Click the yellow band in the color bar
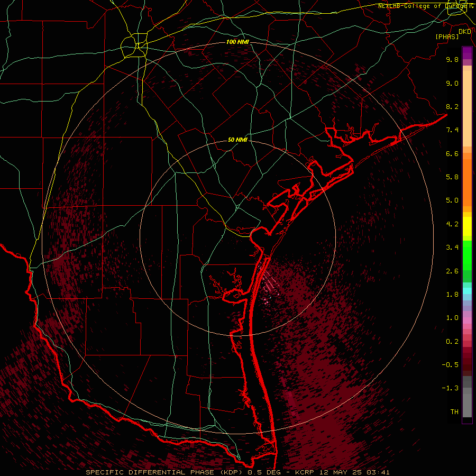Screen dimensions: 476x476 pos(467,226)
